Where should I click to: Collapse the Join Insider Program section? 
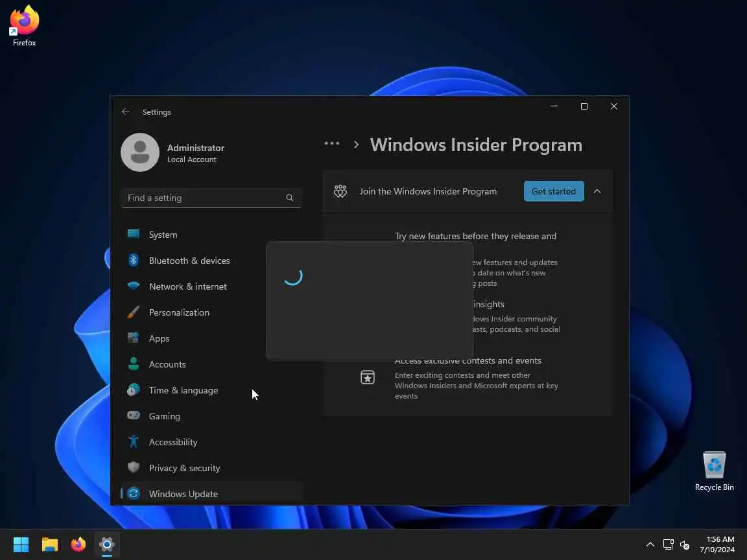click(x=597, y=191)
